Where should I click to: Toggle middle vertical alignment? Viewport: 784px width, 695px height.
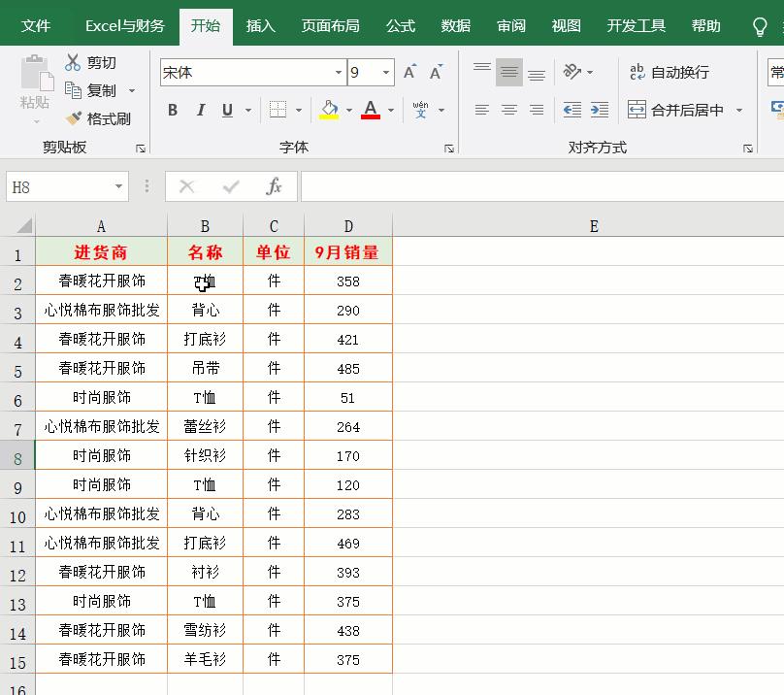509,72
